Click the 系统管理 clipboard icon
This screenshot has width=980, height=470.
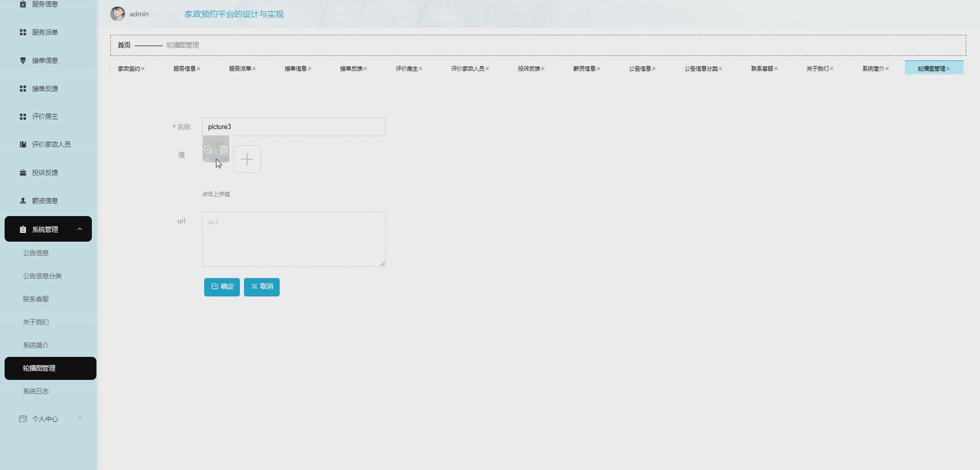click(23, 229)
